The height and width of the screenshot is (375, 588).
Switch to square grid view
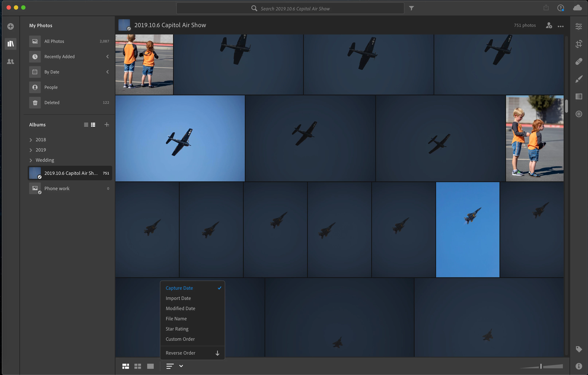click(x=138, y=366)
